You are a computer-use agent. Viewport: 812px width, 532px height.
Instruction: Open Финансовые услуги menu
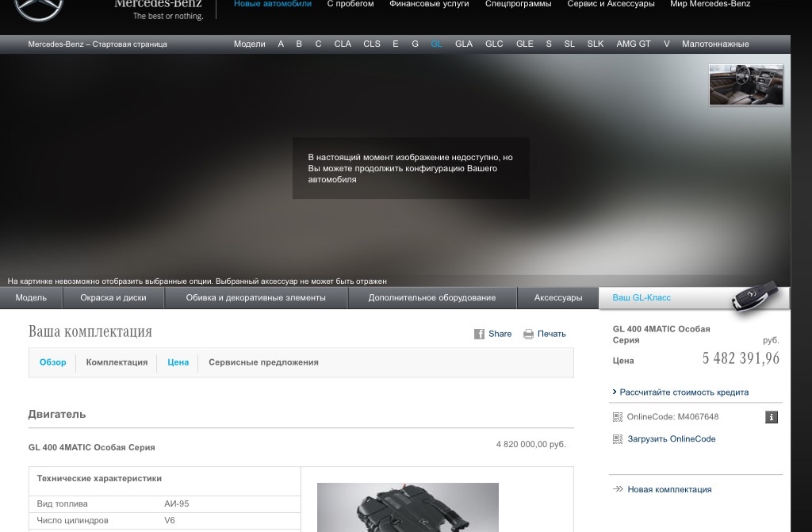[x=429, y=4]
